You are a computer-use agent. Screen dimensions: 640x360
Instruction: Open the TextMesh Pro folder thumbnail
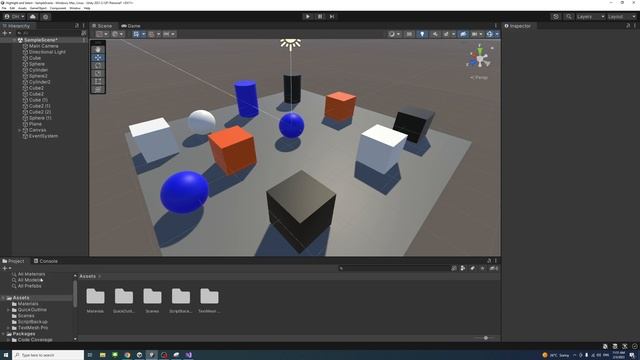point(209,297)
